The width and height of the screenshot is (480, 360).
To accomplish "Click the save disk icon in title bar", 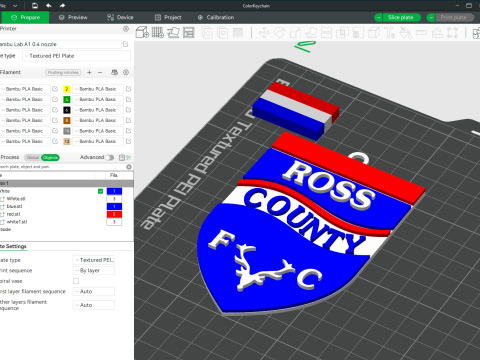I will point(35,5).
